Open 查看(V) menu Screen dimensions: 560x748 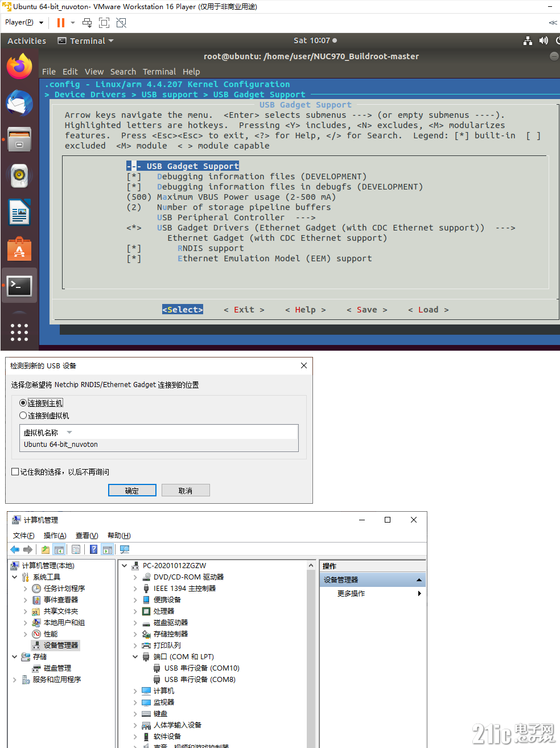(87, 536)
